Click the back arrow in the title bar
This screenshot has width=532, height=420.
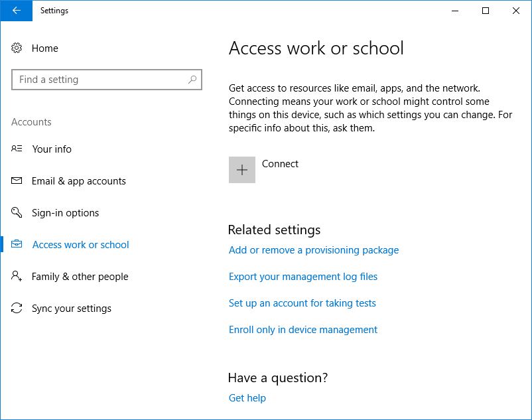click(x=16, y=11)
